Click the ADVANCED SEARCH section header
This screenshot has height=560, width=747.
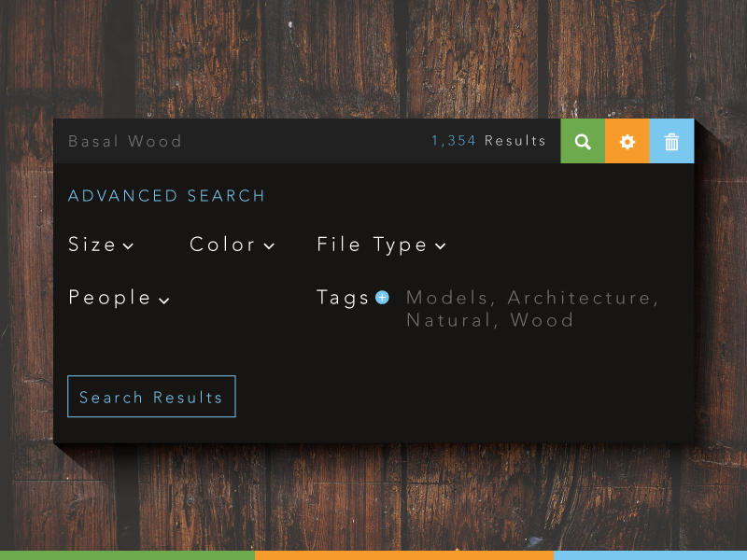[166, 196]
